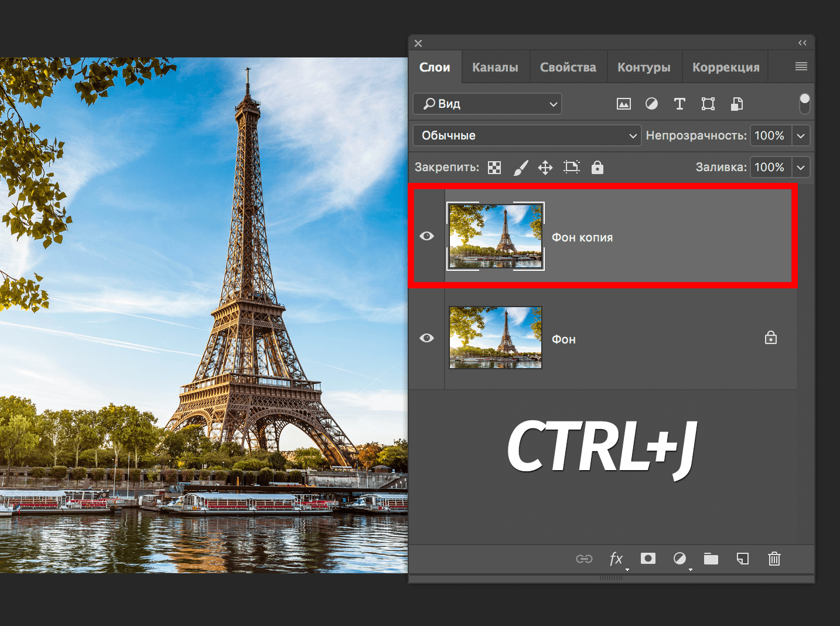The height and width of the screenshot is (626, 840).
Task: Click the lock image pixels brush icon
Action: pos(520,168)
